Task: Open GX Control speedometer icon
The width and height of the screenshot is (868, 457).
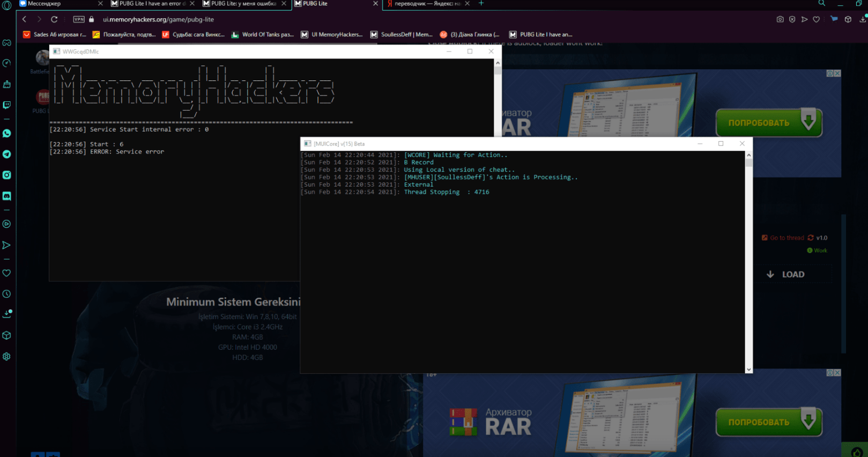Action: 6,63
